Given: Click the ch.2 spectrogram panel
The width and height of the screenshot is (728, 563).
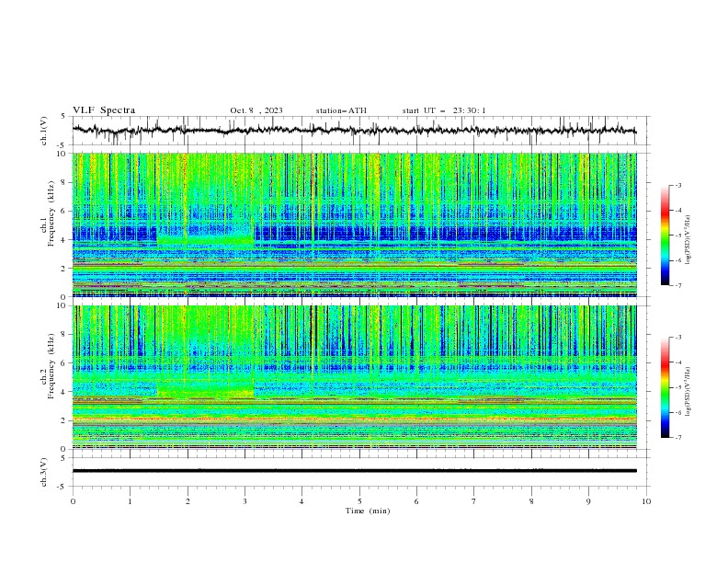Looking at the screenshot, I should click(x=355, y=377).
